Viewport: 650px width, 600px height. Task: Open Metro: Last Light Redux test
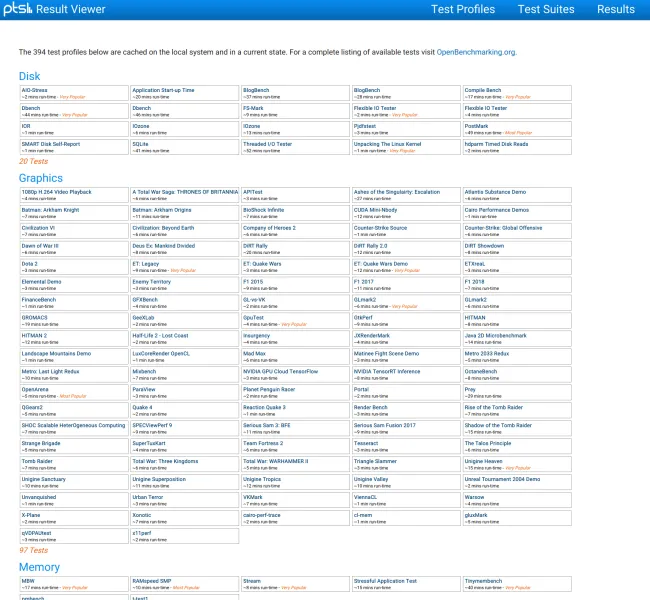pos(74,374)
